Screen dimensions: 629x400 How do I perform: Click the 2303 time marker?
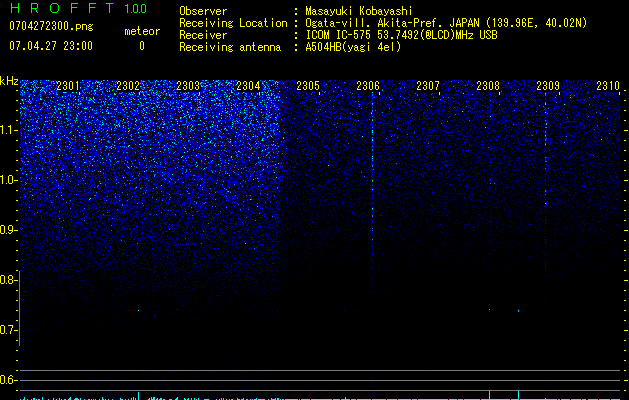[188, 86]
